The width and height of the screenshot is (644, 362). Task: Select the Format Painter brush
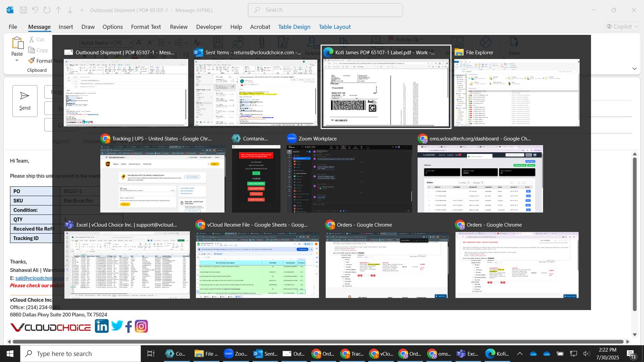[32, 61]
